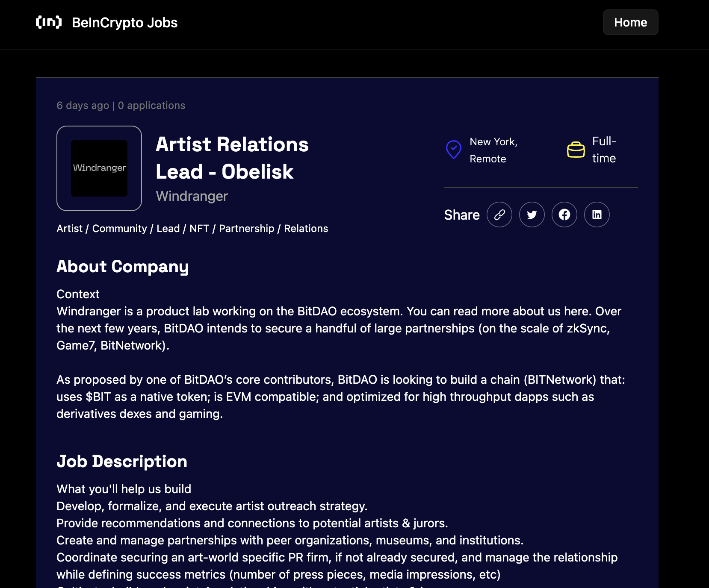
Task: Click the 'New York, Remote' location text
Action: tap(493, 150)
